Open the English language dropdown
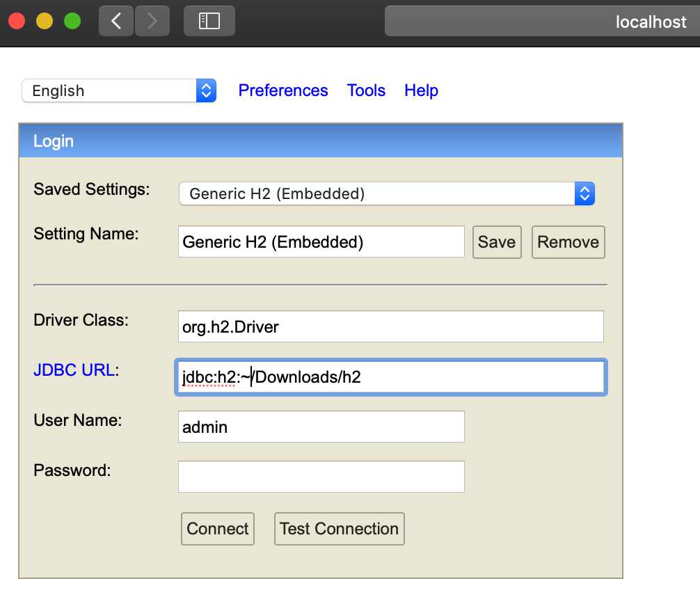700x604 pixels. click(119, 90)
